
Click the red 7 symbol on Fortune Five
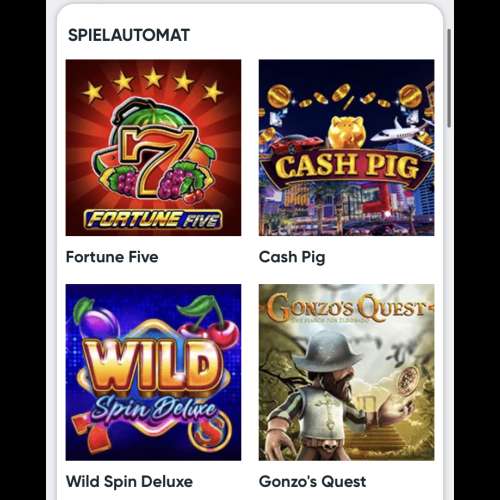(155, 160)
